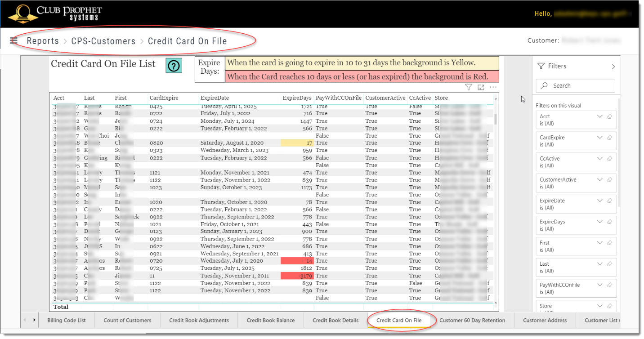Image resolution: width=644 pixels, height=339 pixels.
Task: Click the help question mark icon
Action: 174,66
